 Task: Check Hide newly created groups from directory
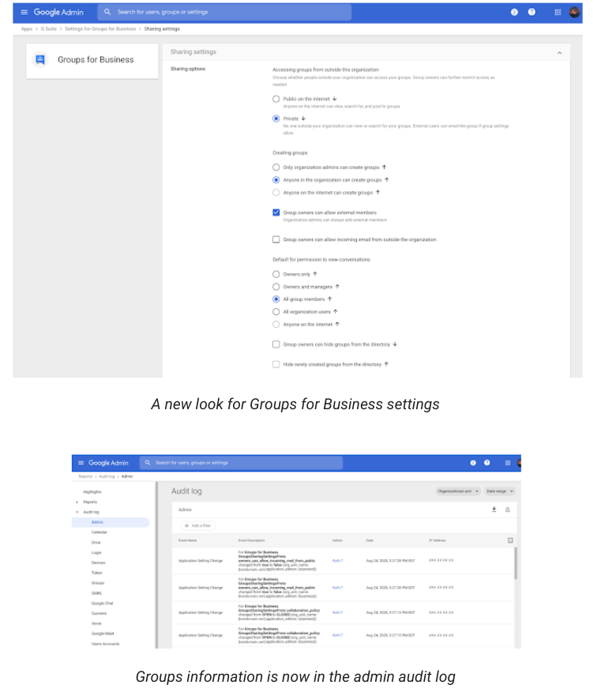(x=276, y=364)
